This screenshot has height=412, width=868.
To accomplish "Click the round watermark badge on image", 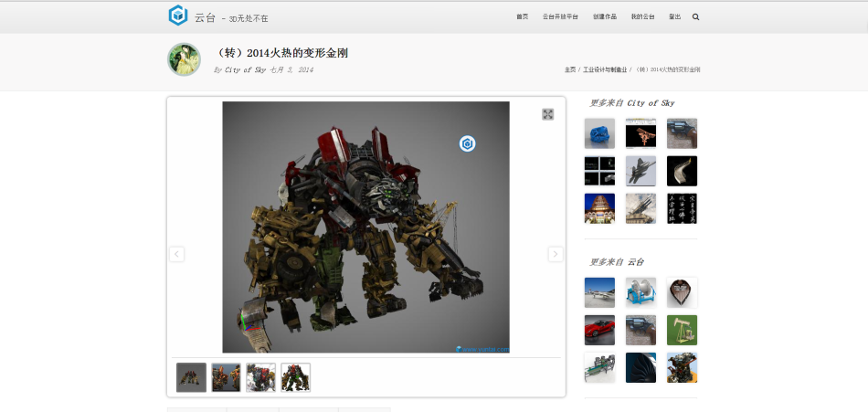I will pos(467,143).
